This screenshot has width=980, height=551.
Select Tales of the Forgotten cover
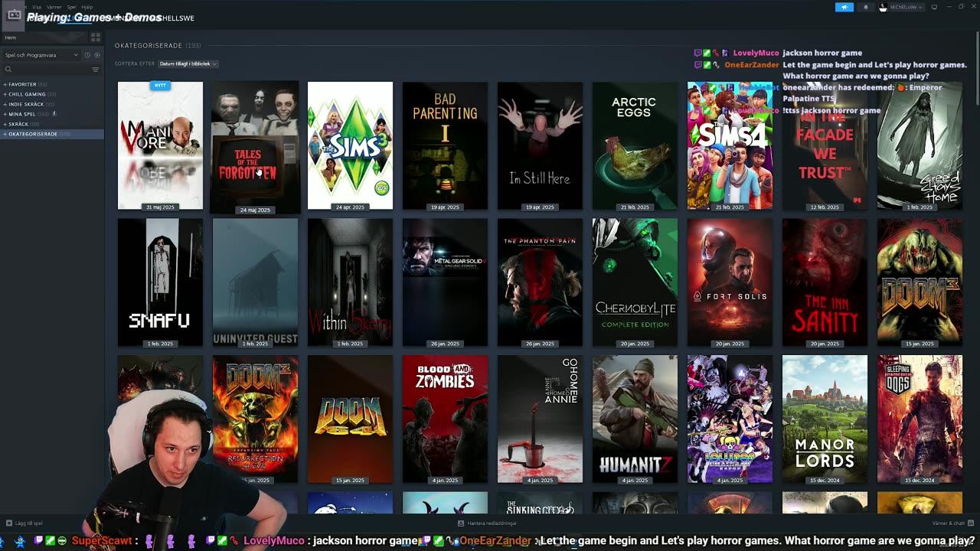point(255,145)
